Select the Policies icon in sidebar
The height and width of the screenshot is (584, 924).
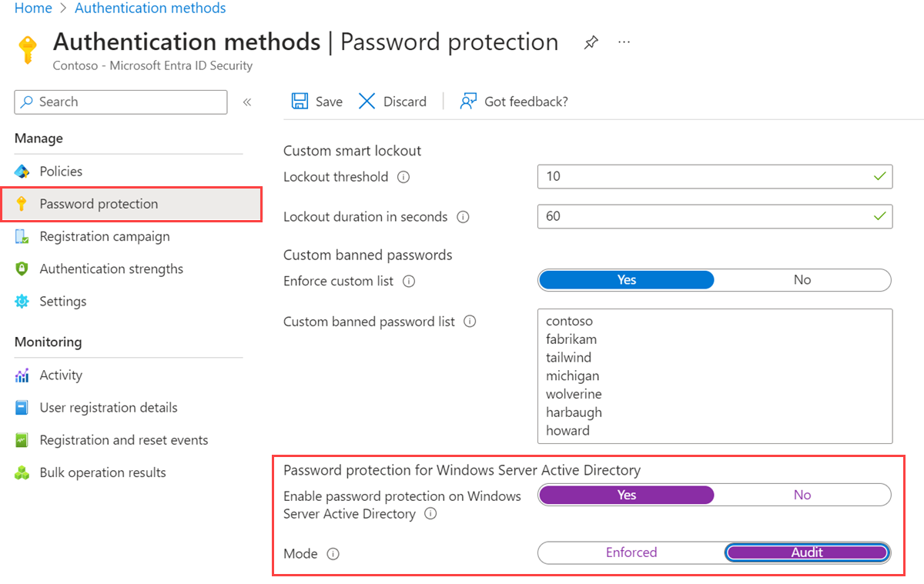pyautogui.click(x=24, y=171)
